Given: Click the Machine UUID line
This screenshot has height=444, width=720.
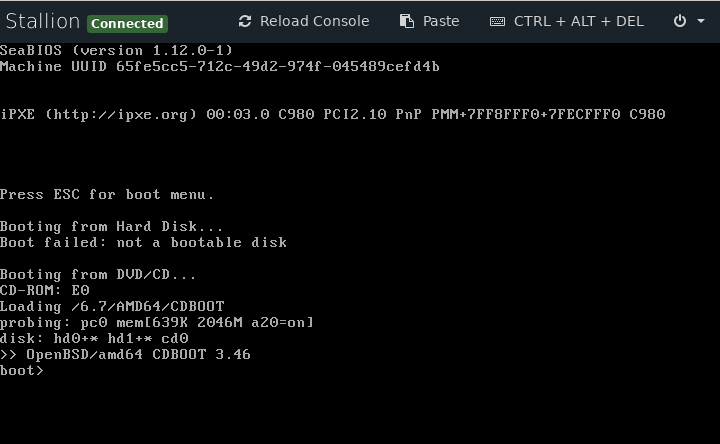Looking at the screenshot, I should [219, 67].
